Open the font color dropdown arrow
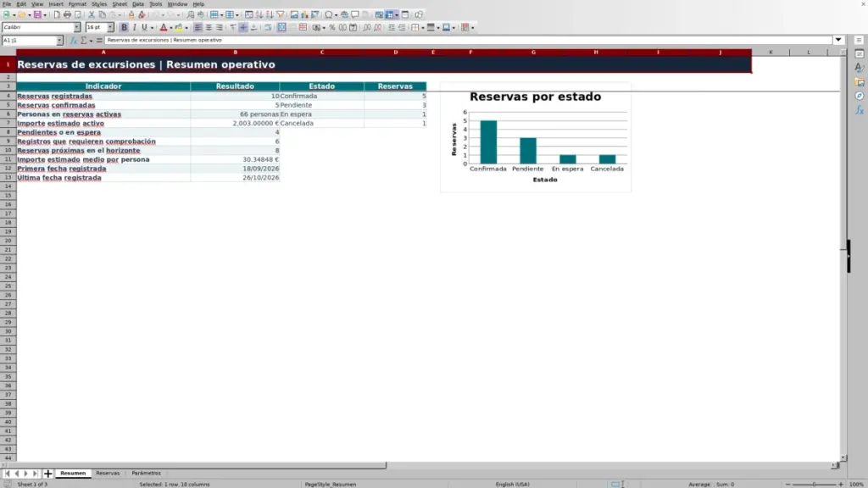The height and width of the screenshot is (488, 868). pyautogui.click(x=170, y=28)
